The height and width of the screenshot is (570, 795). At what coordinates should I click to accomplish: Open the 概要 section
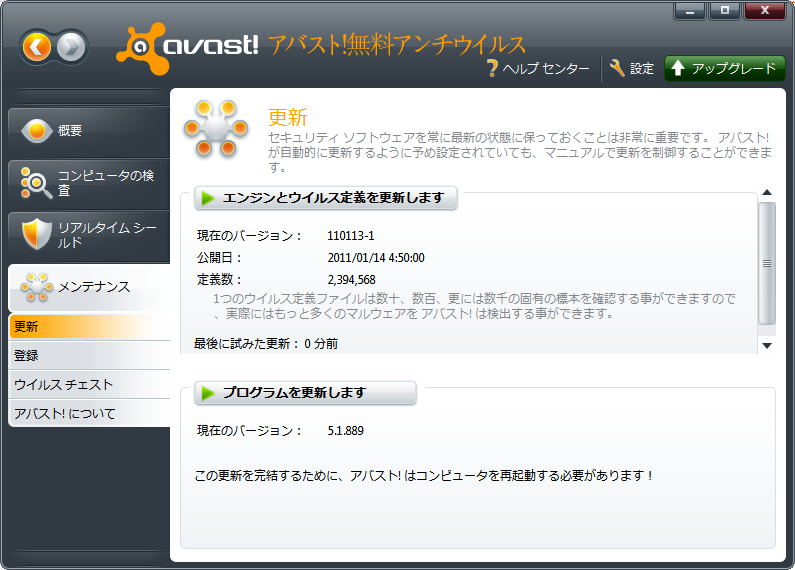(x=89, y=132)
